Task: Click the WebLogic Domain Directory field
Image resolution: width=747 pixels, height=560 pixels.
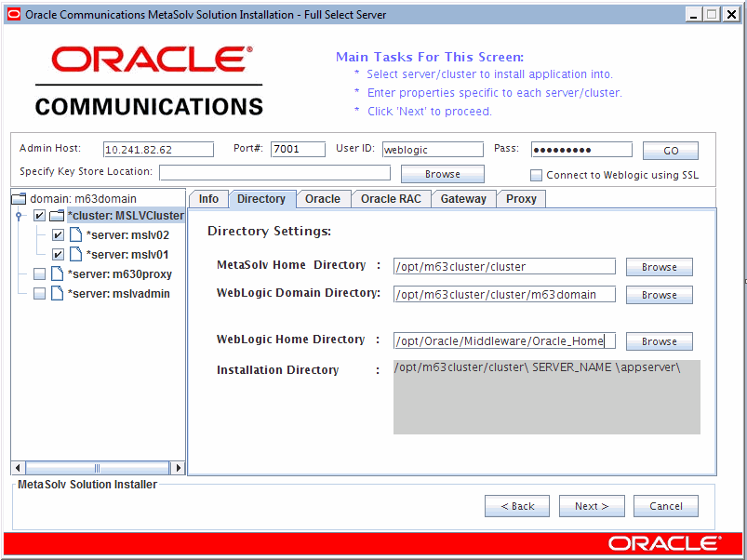Action: (x=505, y=294)
